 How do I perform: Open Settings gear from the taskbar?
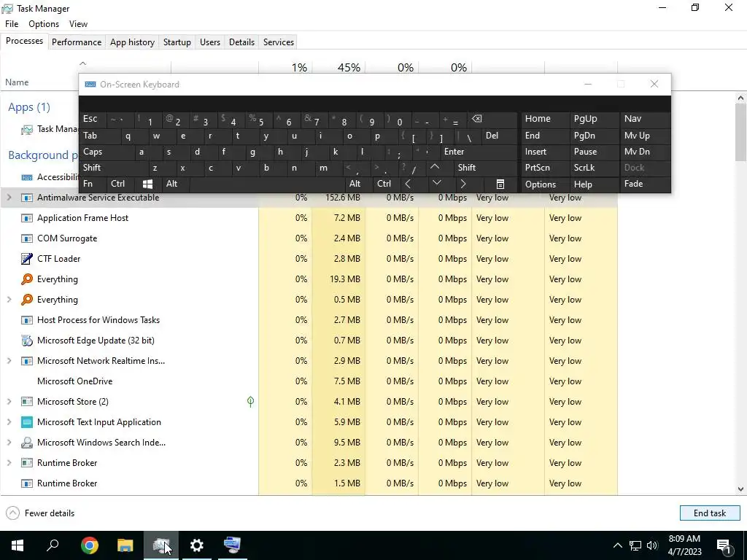click(197, 545)
